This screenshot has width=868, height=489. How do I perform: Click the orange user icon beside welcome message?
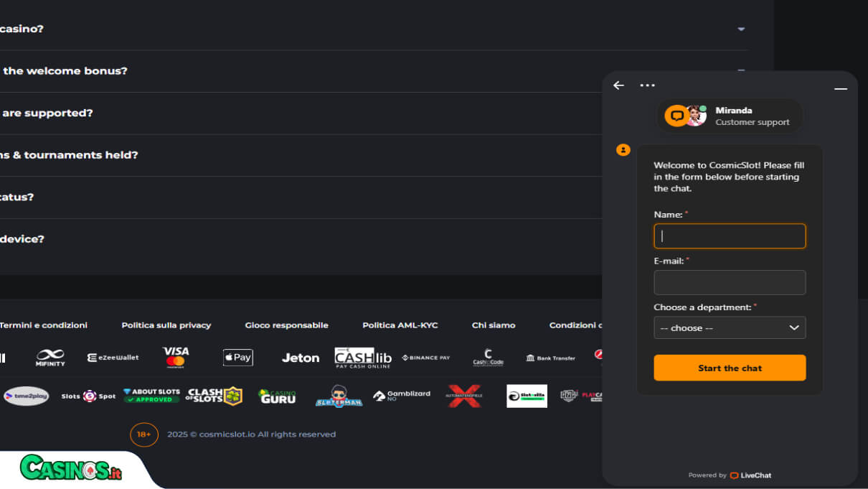(x=623, y=149)
